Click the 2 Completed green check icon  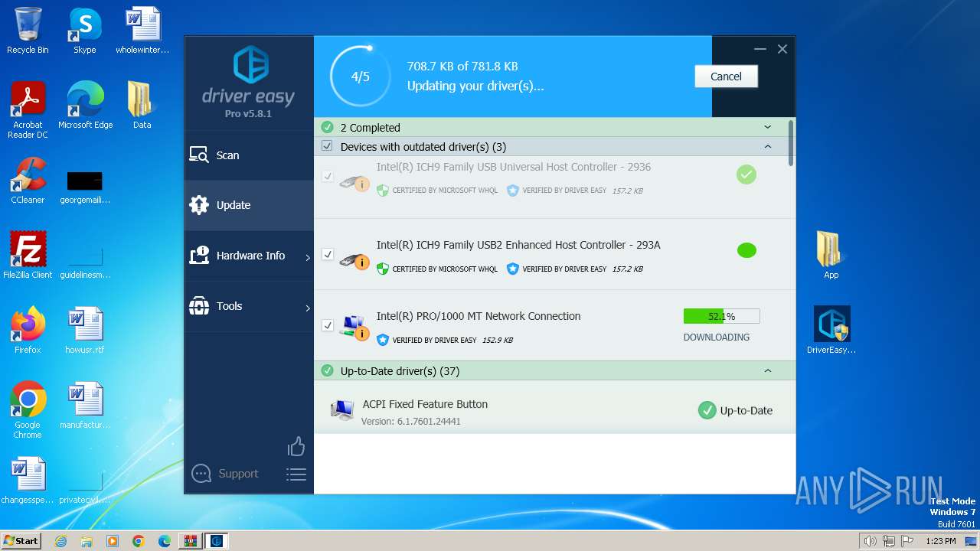pyautogui.click(x=328, y=127)
